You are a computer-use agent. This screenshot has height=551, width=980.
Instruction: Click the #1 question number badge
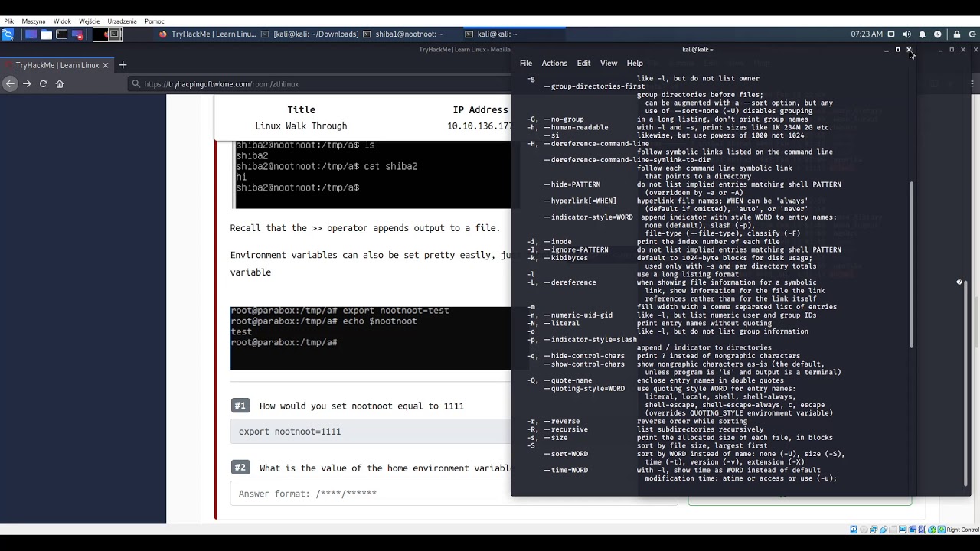[x=240, y=406]
